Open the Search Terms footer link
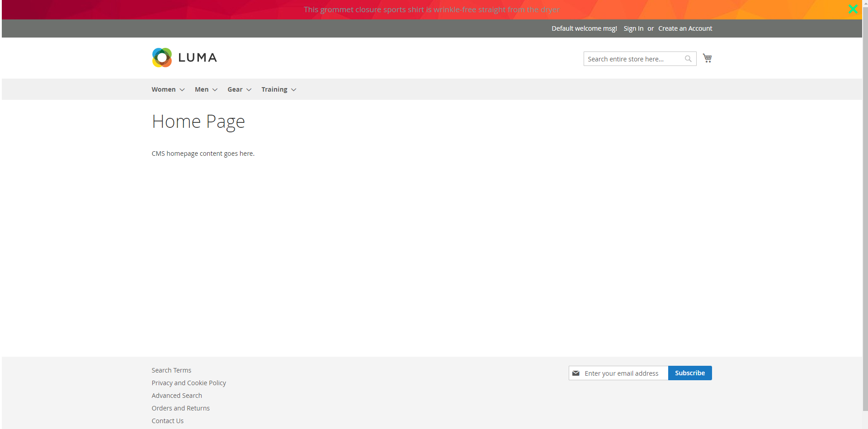This screenshot has height=429, width=868. click(171, 370)
